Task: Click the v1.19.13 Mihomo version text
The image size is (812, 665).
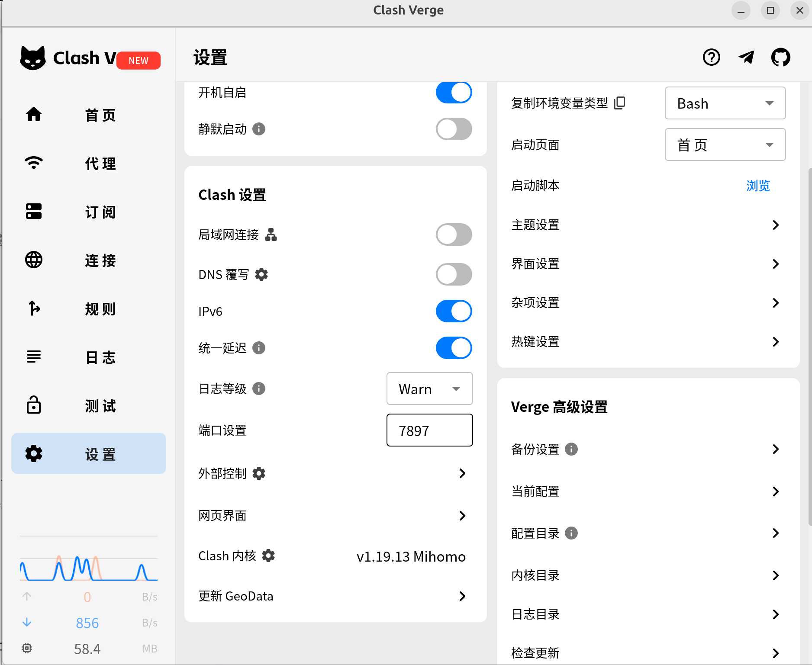Action: tap(411, 556)
